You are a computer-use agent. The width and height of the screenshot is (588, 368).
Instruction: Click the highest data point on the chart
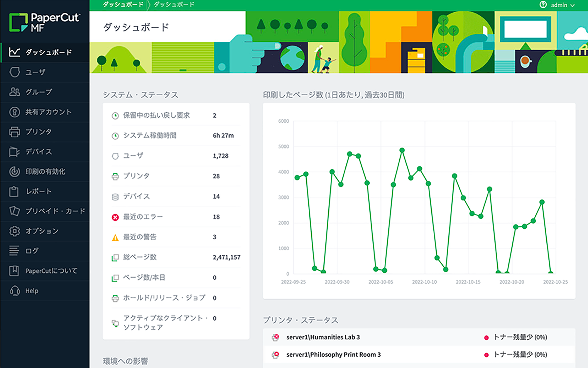tap(402, 150)
